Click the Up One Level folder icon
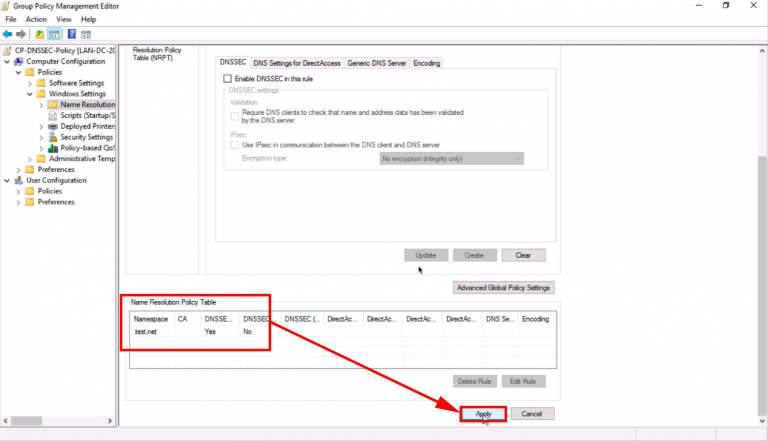Image resolution: width=768 pixels, height=441 pixels. (39, 34)
